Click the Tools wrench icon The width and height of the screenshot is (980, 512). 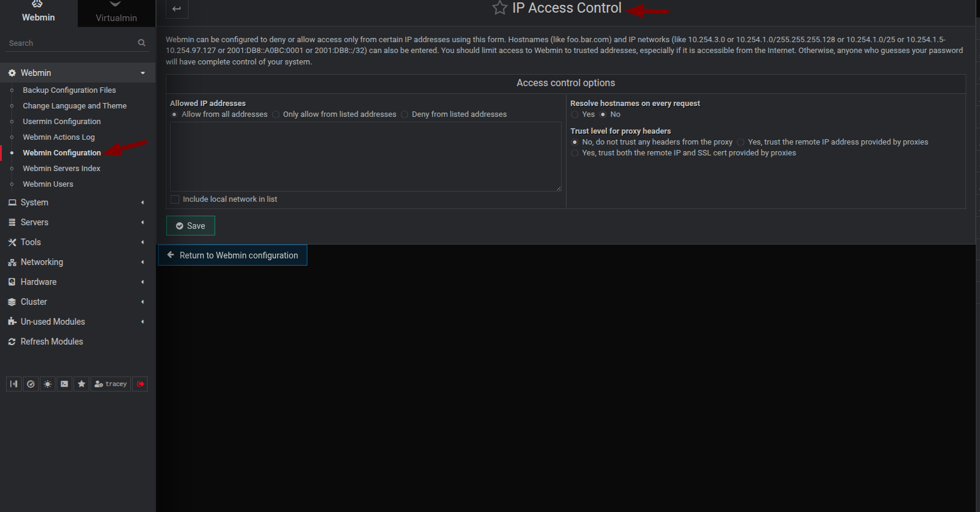pos(12,242)
